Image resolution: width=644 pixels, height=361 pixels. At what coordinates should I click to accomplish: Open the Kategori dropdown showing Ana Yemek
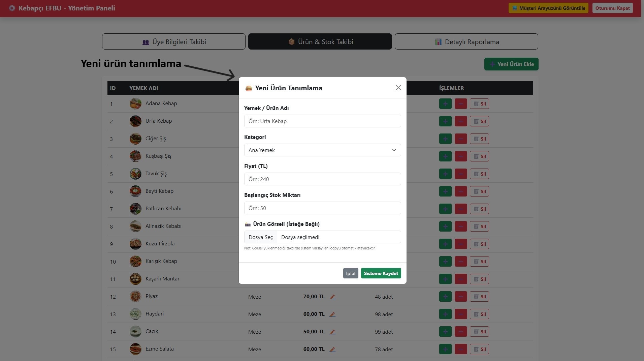[322, 150]
